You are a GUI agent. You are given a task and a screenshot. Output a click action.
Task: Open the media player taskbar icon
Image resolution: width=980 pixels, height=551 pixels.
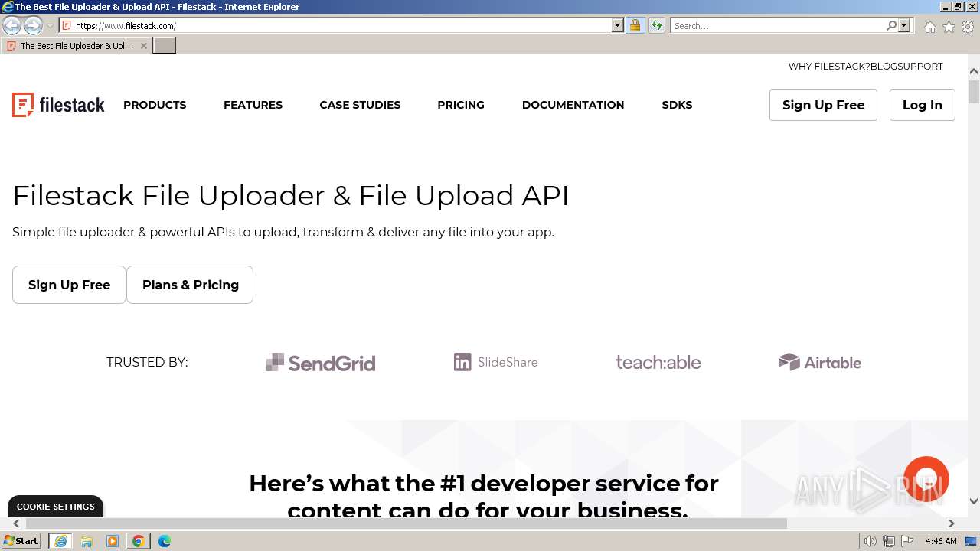113,541
